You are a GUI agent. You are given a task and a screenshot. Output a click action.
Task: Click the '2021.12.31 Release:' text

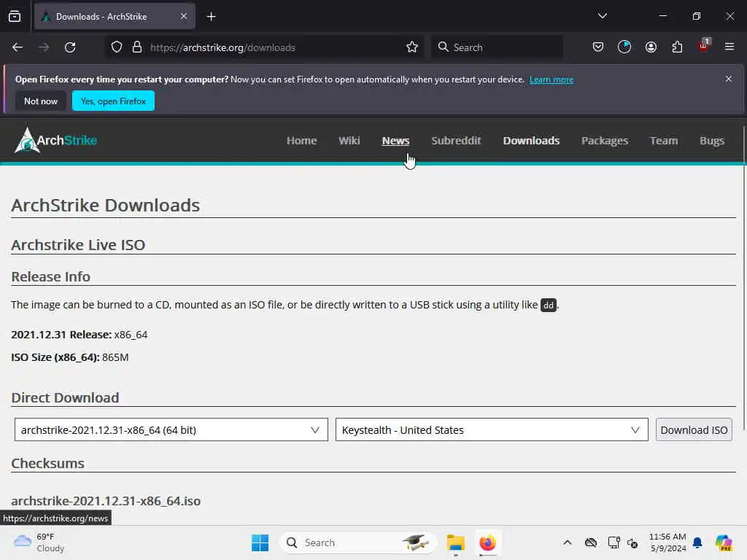[61, 334]
